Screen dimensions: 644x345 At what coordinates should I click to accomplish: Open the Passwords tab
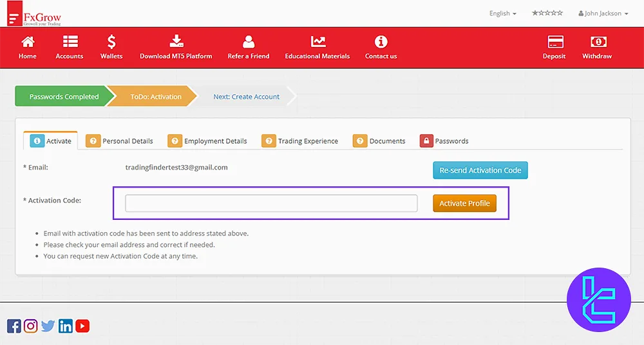pyautogui.click(x=444, y=141)
